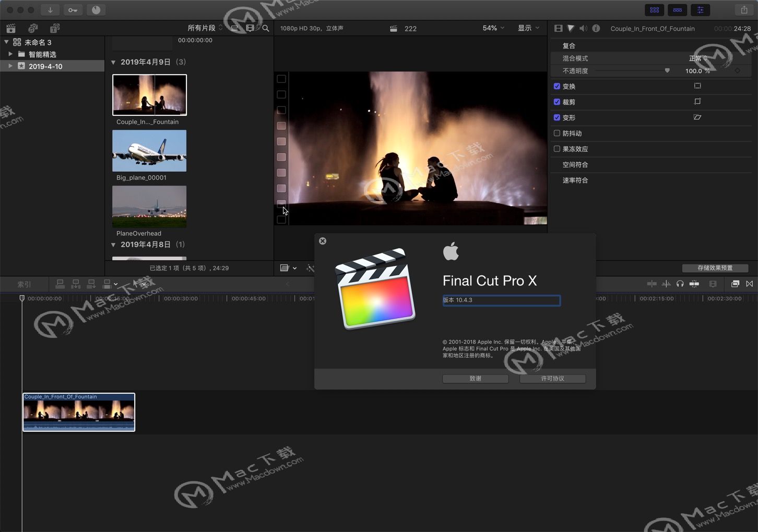The width and height of the screenshot is (758, 532).
Task: Collapse the 未命名 3 library
Action: pyautogui.click(x=6, y=42)
